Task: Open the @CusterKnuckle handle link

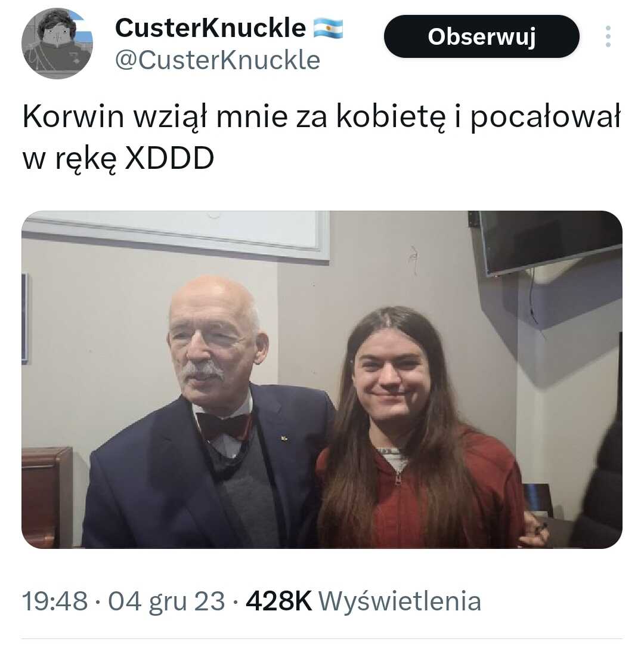Action: coord(218,60)
